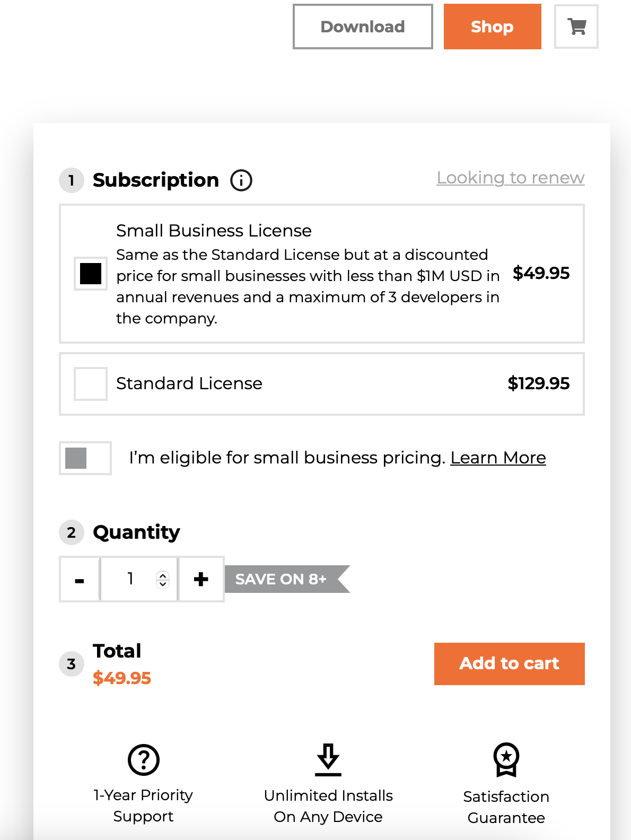This screenshot has height=840, width=631.
Task: Open the Download page
Action: [362, 27]
